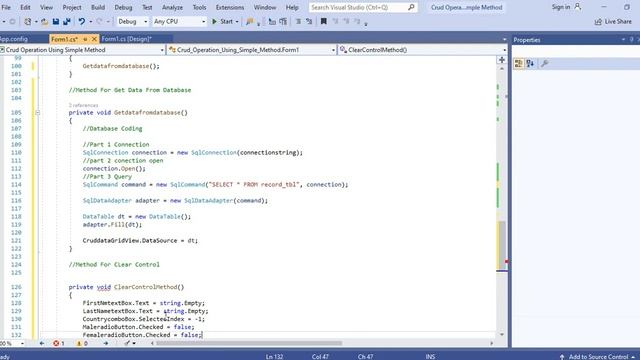This screenshot has width=640, height=360.
Task: Click the Live Share button
Action: pyautogui.click(x=613, y=22)
